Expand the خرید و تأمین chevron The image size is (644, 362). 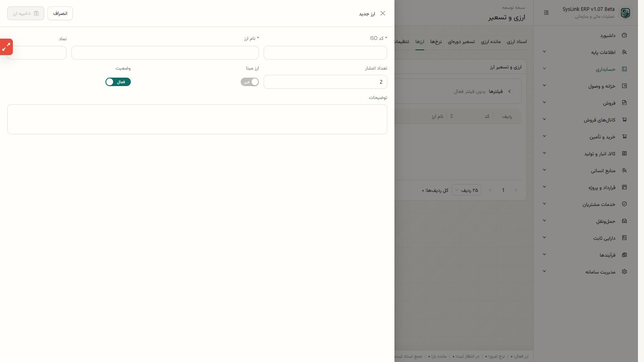click(x=544, y=136)
